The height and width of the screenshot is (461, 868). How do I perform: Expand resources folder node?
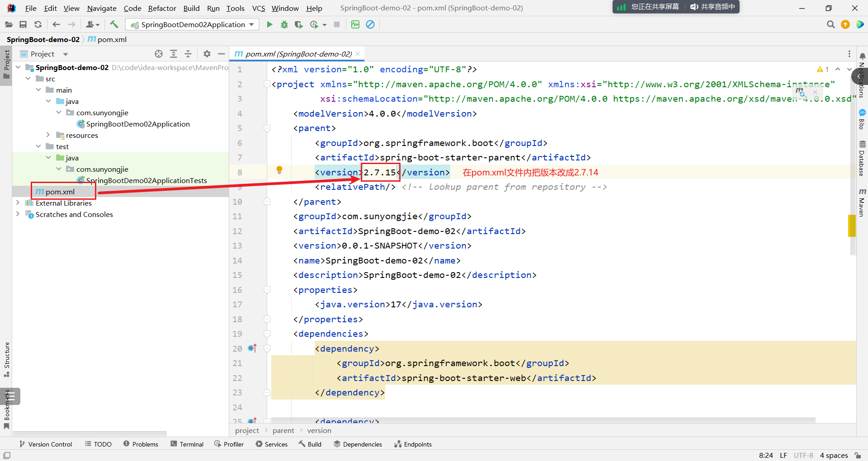point(48,135)
